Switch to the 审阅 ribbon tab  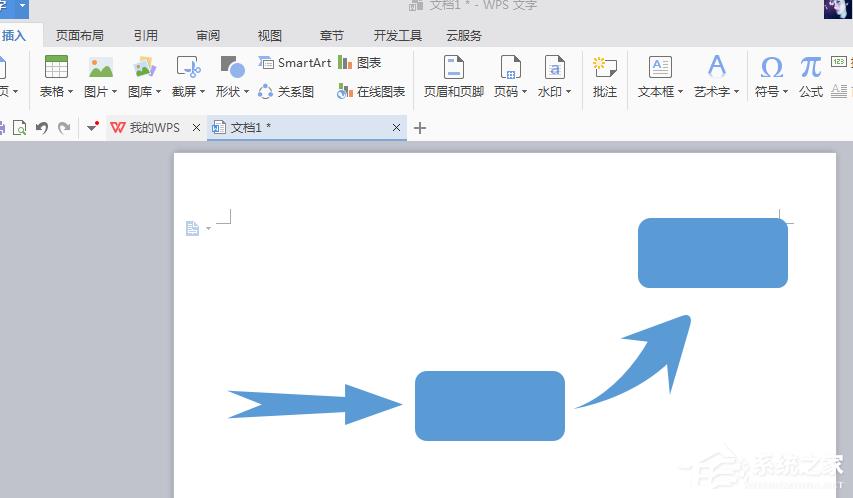(208, 36)
